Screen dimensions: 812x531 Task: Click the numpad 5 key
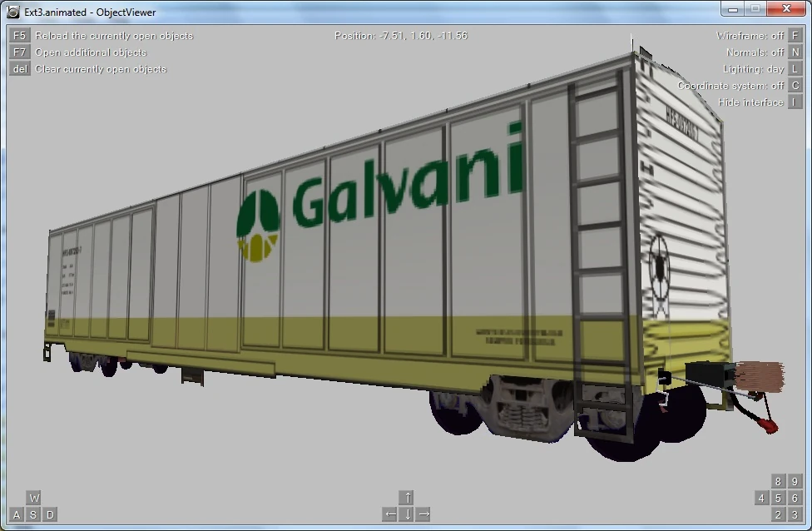pos(778,498)
